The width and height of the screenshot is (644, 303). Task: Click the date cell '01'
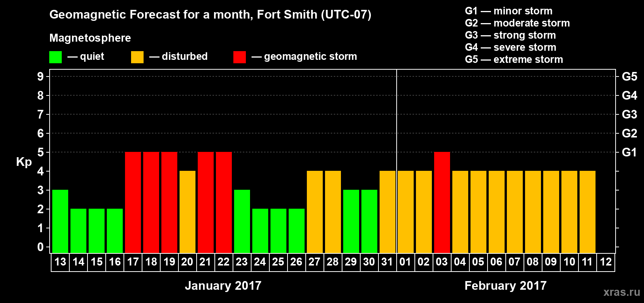point(406,262)
